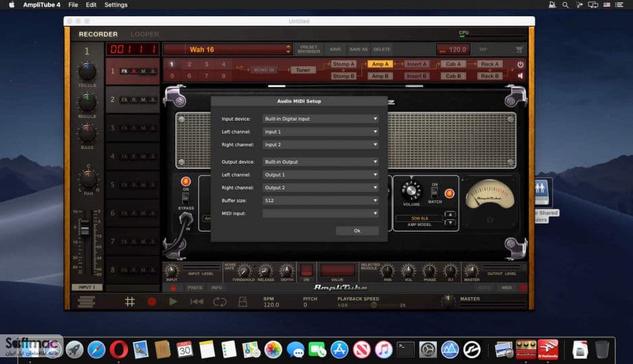Select the Amp B block

pos(380,76)
